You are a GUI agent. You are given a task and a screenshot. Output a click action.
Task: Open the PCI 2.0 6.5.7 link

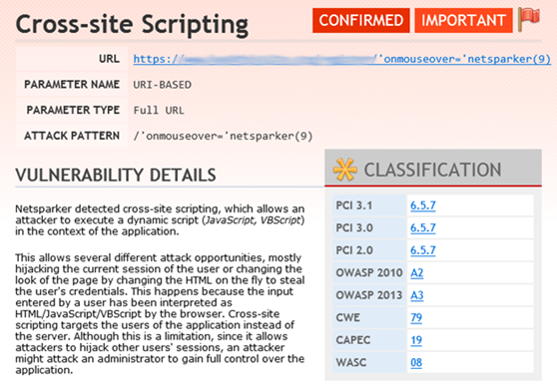[x=422, y=250]
